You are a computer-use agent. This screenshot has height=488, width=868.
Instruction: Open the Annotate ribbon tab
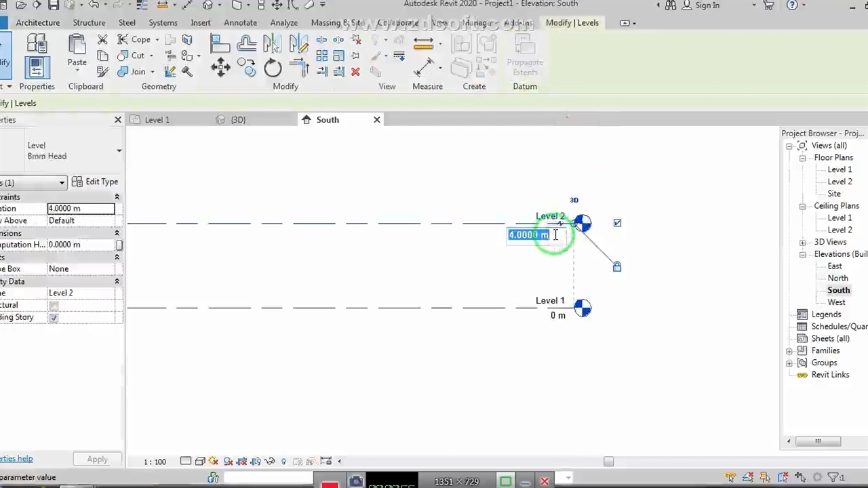(240, 22)
